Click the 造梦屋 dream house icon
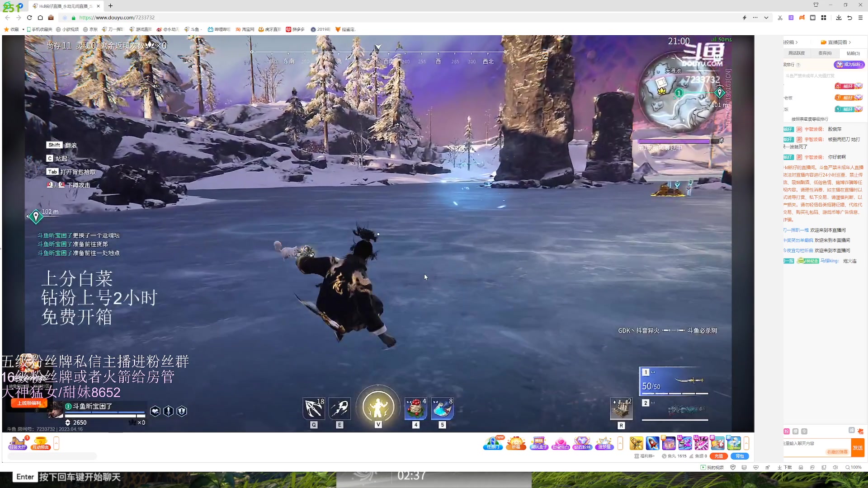 [x=604, y=443]
